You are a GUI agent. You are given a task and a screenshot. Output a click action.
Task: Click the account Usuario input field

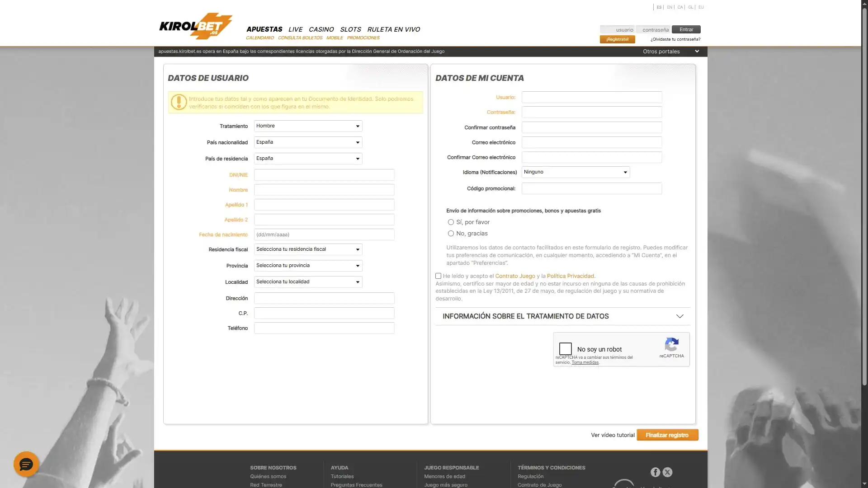[x=592, y=97]
